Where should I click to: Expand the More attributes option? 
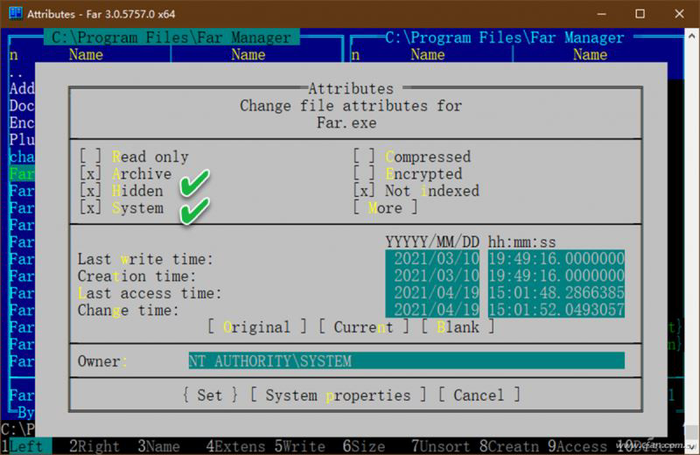[385, 208]
